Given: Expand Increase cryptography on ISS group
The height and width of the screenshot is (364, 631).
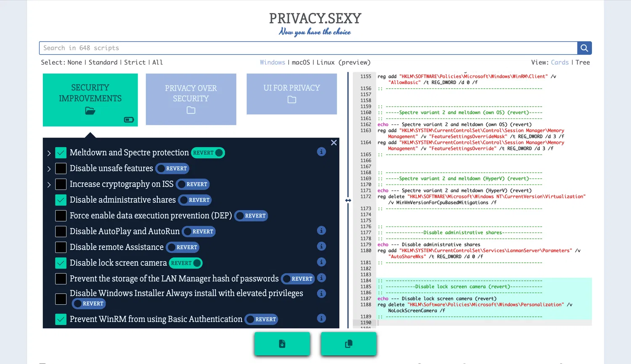Looking at the screenshot, I should pyautogui.click(x=49, y=185).
